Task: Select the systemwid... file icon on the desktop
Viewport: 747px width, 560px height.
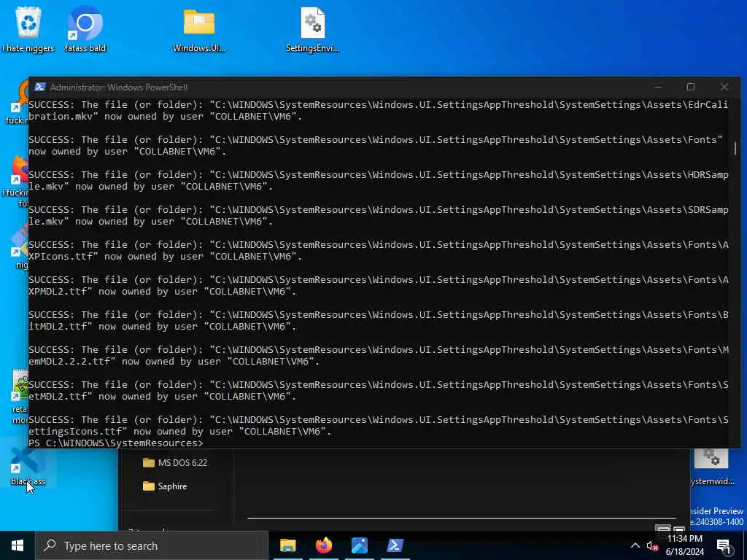Action: [712, 467]
